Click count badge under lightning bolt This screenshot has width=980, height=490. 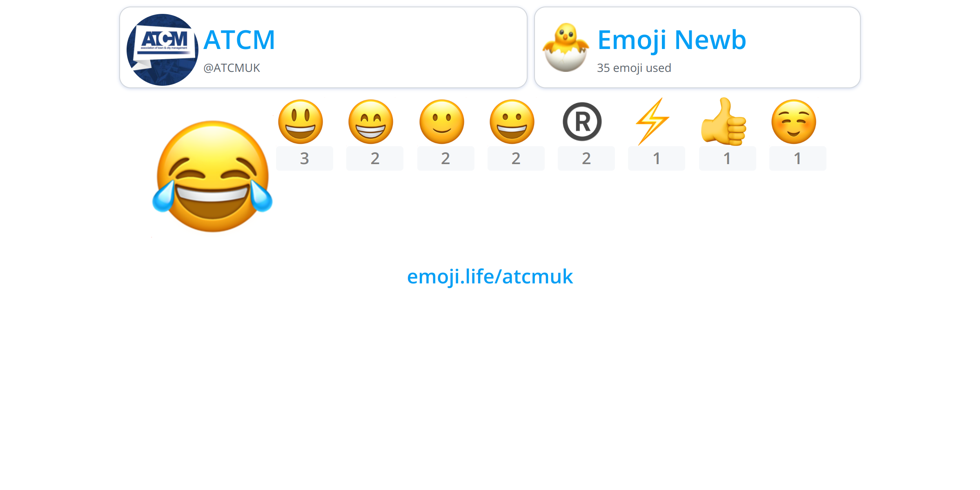pos(657,158)
